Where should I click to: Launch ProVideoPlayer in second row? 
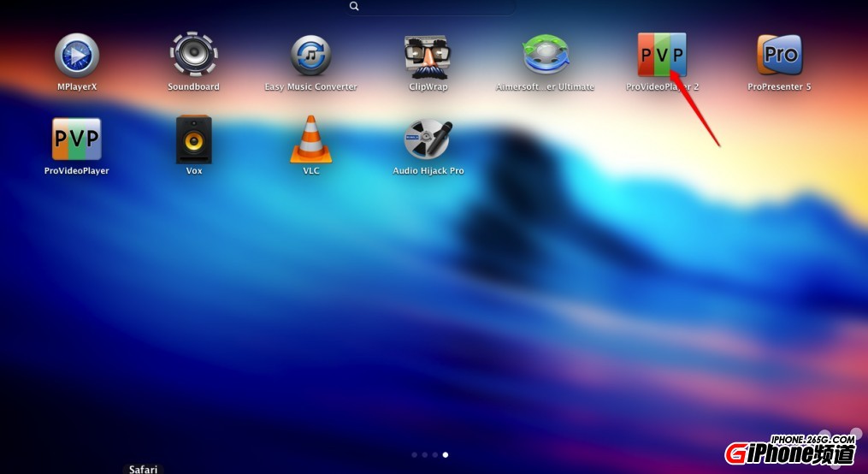[x=77, y=139]
